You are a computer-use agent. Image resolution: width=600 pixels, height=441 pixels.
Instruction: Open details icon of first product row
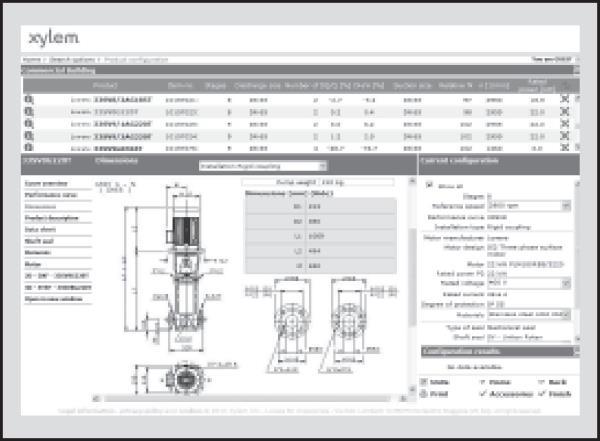pyautogui.click(x=29, y=100)
